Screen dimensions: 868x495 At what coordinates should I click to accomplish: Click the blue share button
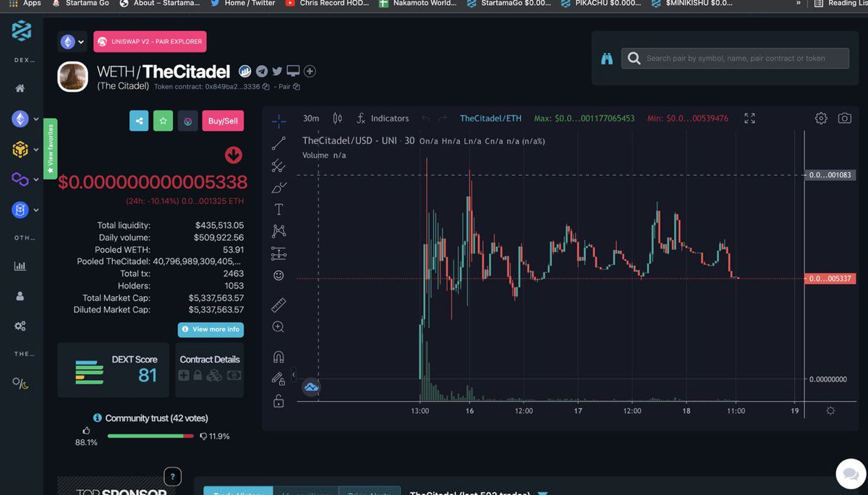tap(139, 121)
